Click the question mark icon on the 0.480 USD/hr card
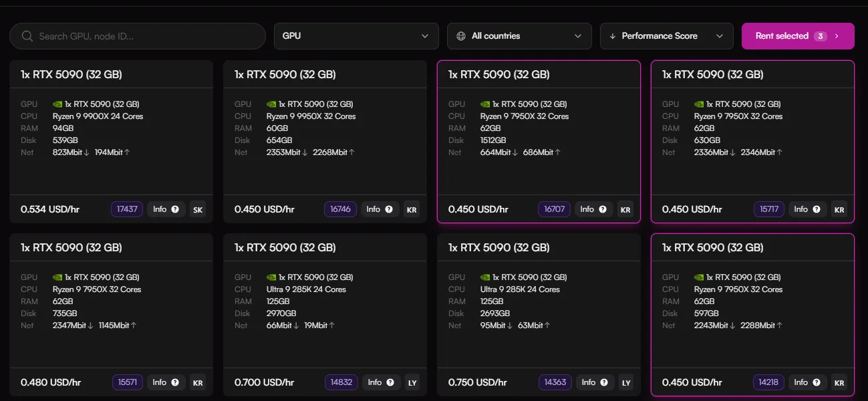The height and width of the screenshot is (401, 868). tap(175, 382)
